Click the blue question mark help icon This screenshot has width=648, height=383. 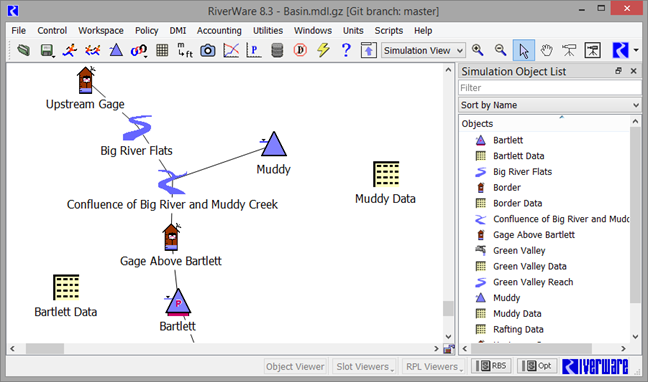346,50
